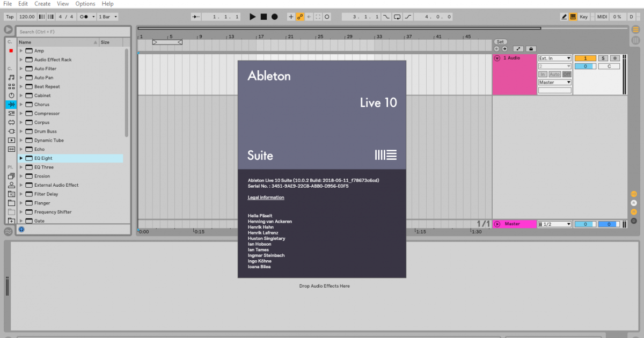Expand the Auto Filter entry
The image size is (644, 338).
21,69
